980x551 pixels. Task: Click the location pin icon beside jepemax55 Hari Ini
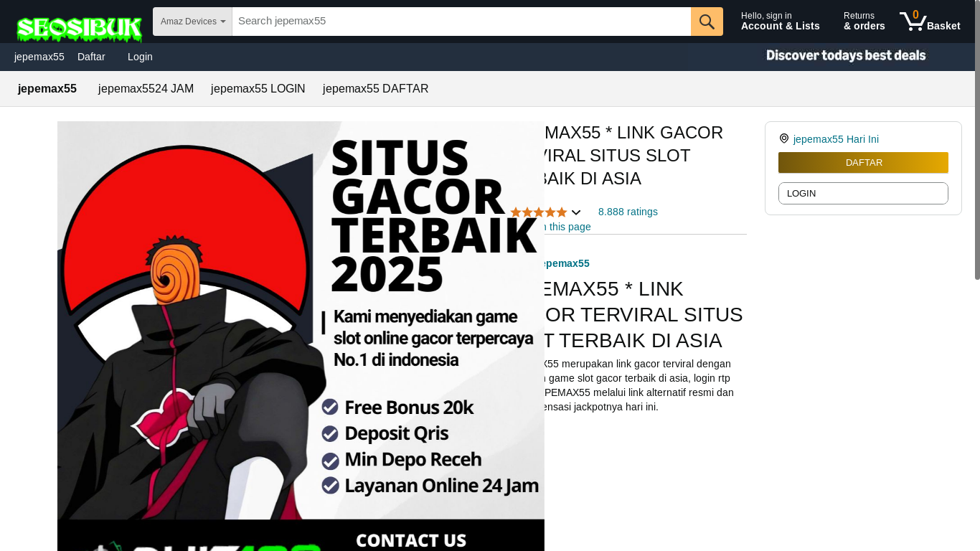coord(784,138)
